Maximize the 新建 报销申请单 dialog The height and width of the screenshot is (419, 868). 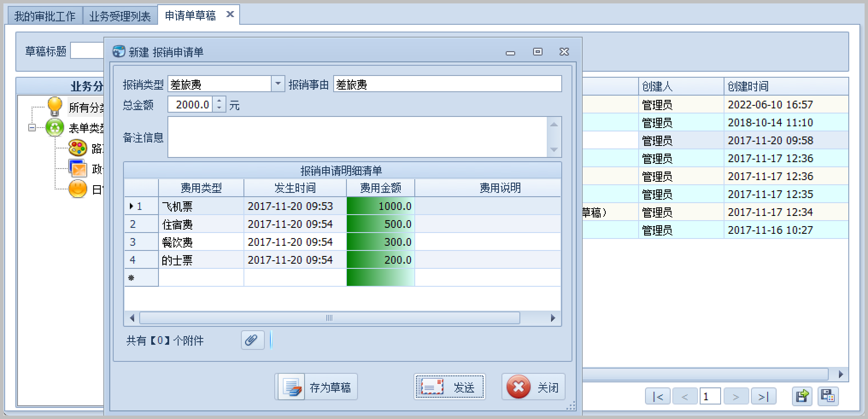tap(538, 52)
